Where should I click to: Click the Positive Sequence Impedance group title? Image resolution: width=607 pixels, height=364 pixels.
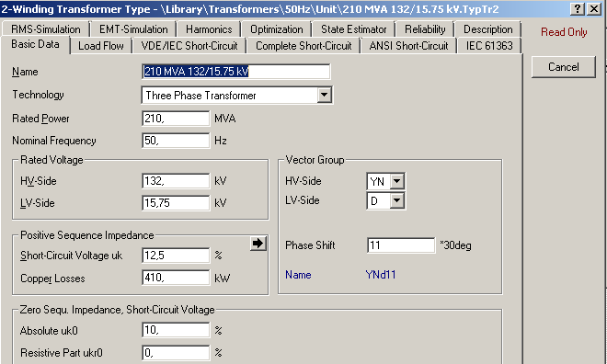coord(87,235)
